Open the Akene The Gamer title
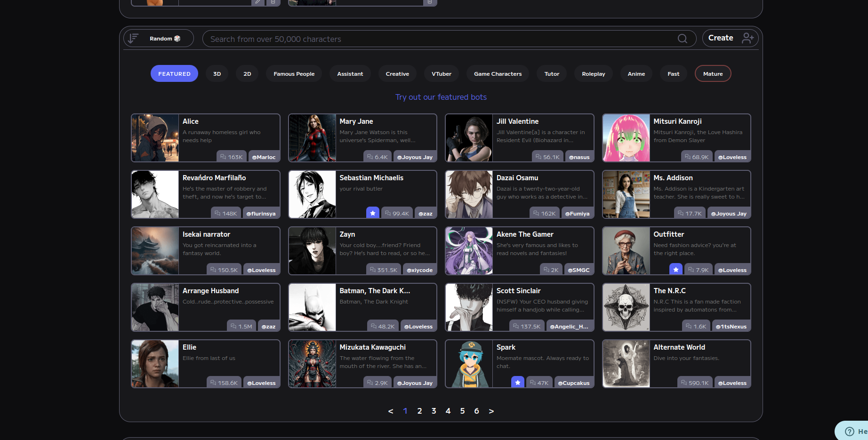868x440 pixels. click(x=525, y=234)
